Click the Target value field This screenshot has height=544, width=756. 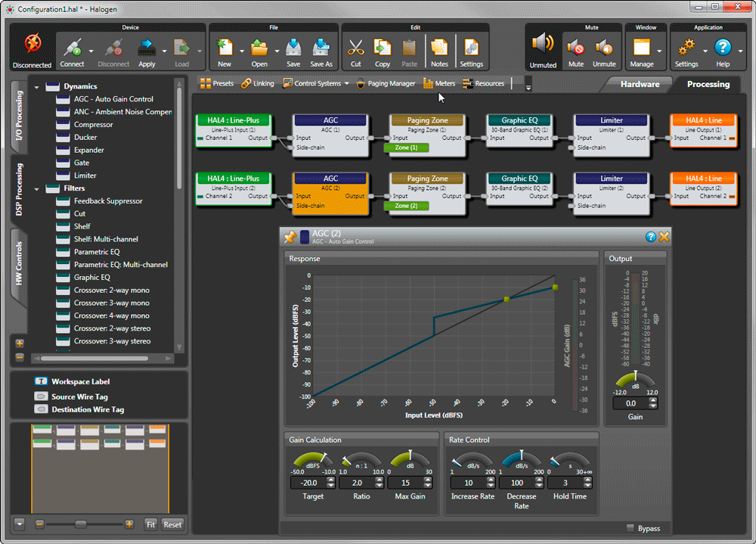pyautogui.click(x=308, y=483)
